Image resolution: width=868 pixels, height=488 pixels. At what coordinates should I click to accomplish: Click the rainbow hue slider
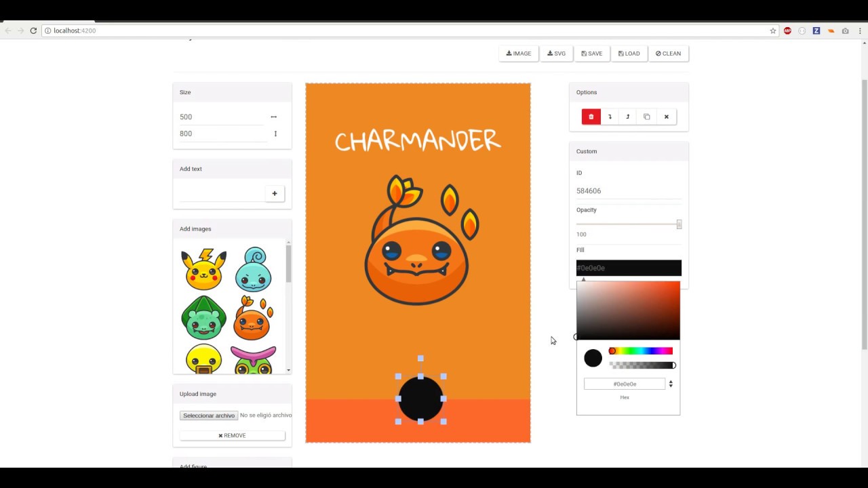pyautogui.click(x=641, y=351)
